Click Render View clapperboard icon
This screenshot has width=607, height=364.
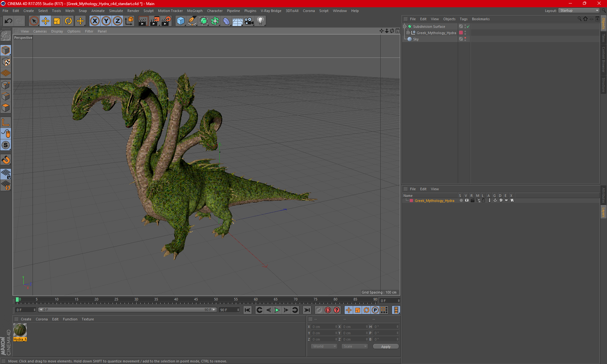(143, 21)
